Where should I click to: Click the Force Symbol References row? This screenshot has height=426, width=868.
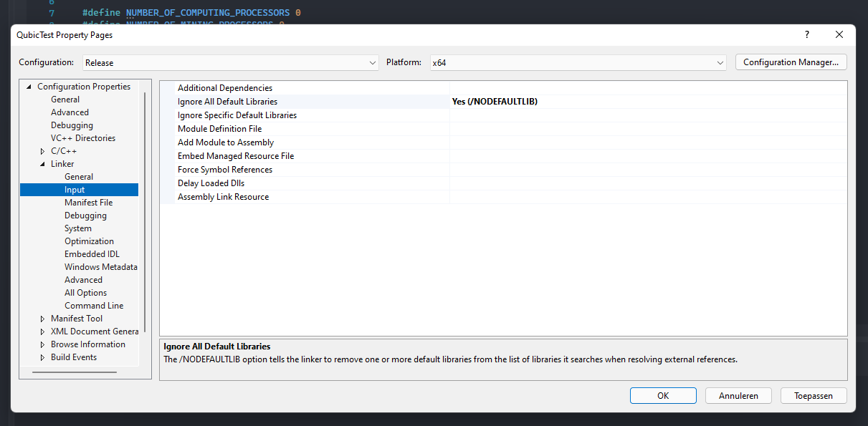tap(503, 170)
